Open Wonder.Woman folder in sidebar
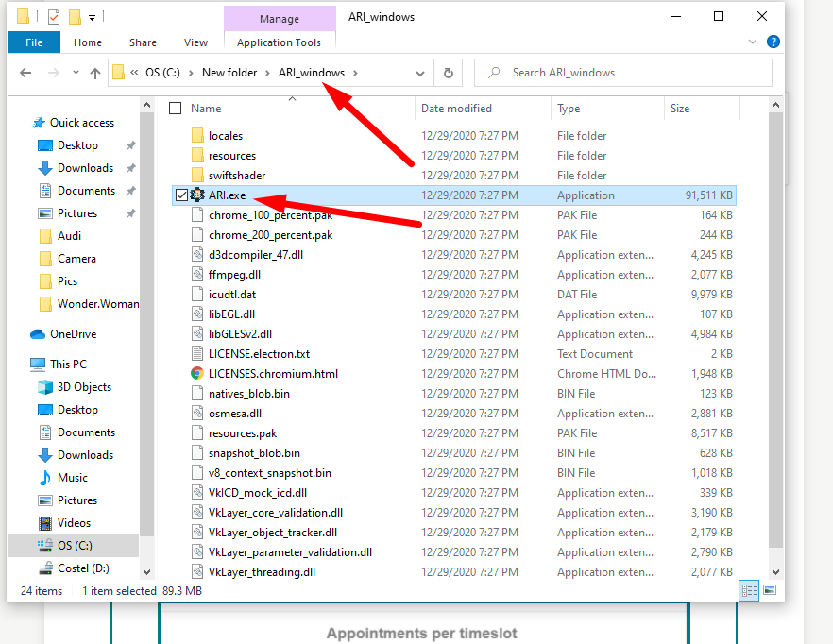The height and width of the screenshot is (644, 833). (98, 304)
